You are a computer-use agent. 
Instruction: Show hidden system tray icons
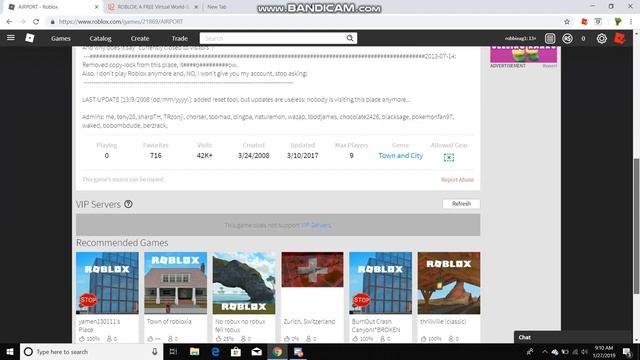point(544,351)
